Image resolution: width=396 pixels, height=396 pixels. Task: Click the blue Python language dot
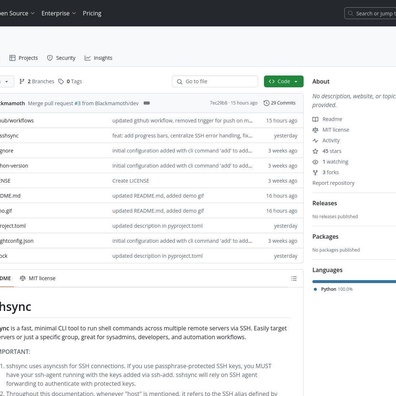pos(315,289)
